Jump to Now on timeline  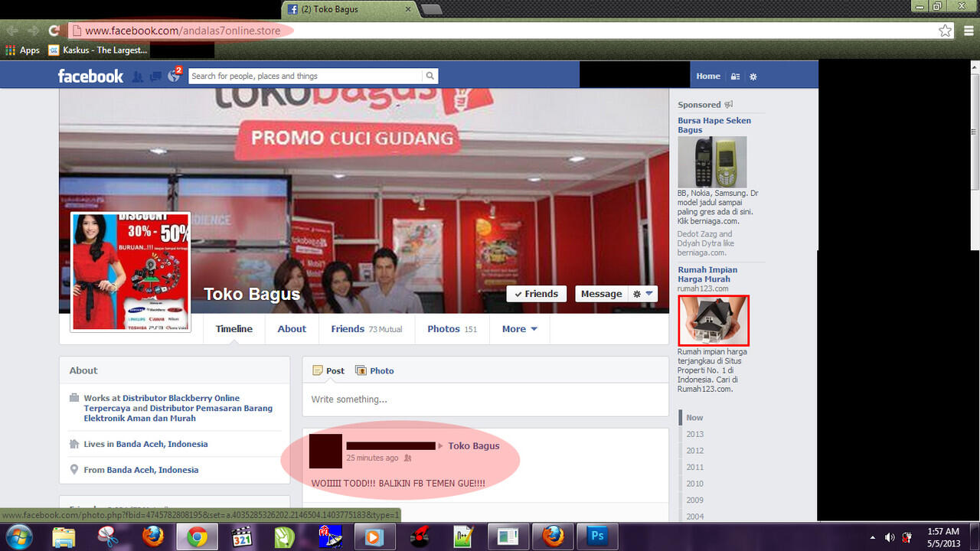694,418
